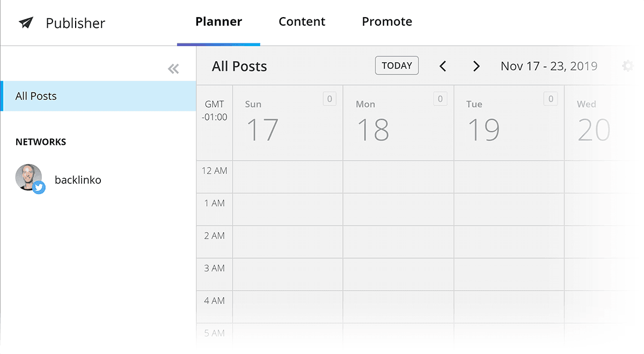Viewport: 644px width, 354px height.
Task: Select All Posts in sidebar
Action: 98,96
